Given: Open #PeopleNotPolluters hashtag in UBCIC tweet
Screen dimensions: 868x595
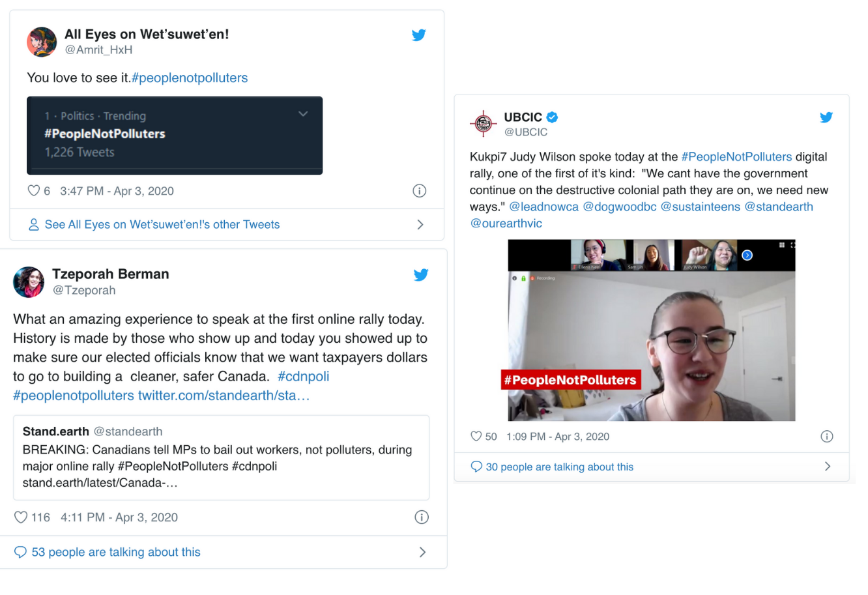Looking at the screenshot, I should point(736,157).
